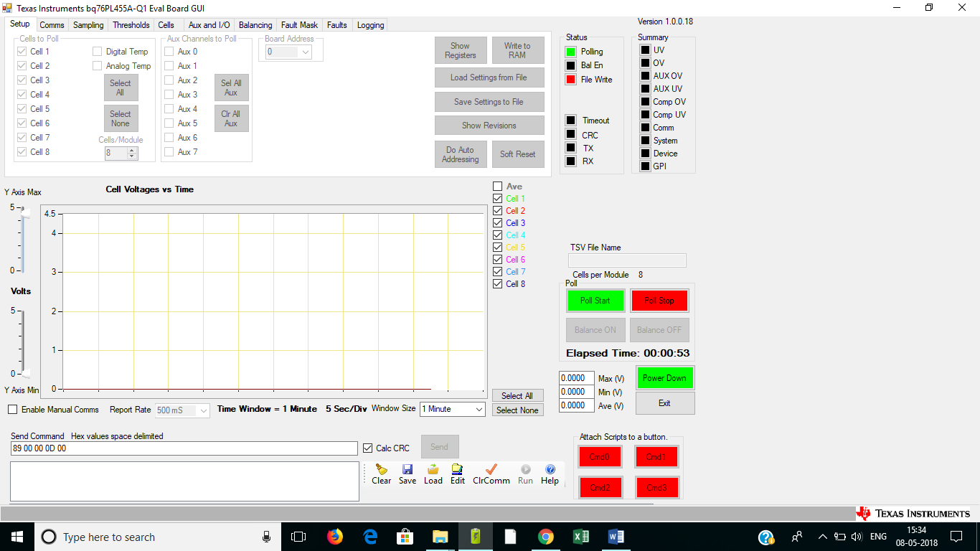
Task: Click the Show Registers button
Action: click(x=461, y=50)
